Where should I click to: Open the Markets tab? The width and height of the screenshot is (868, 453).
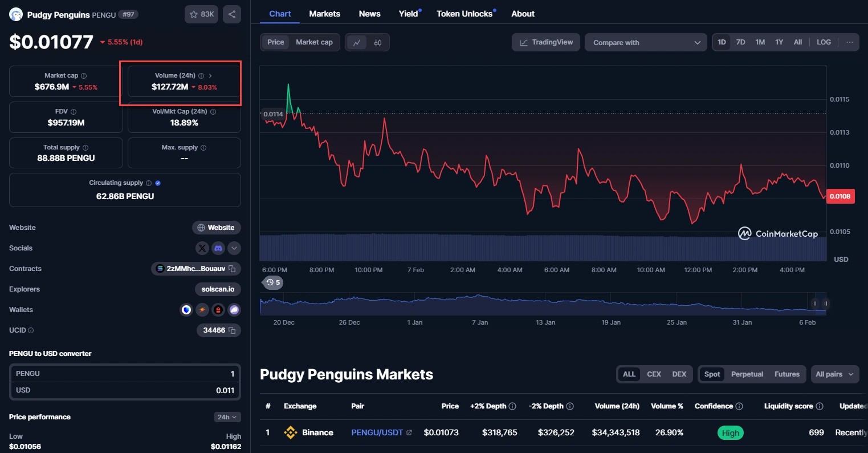[324, 14]
